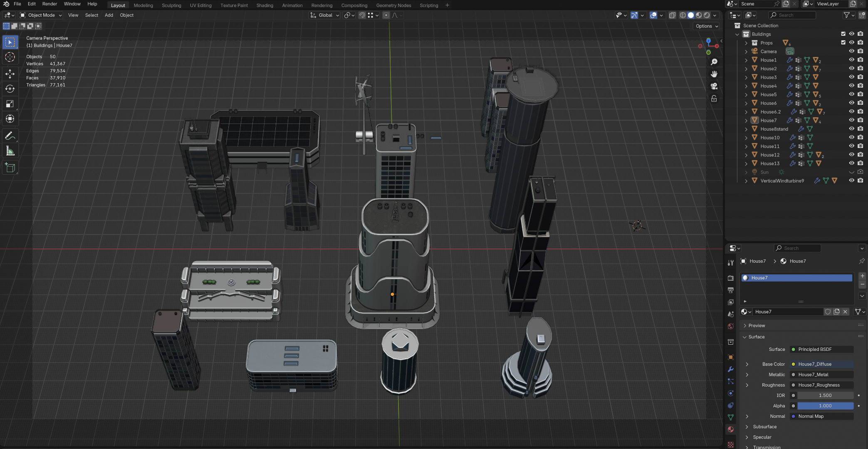Screen dimensions: 868x449
Task: Click the zoom view magnifier icon
Action: coord(714,62)
